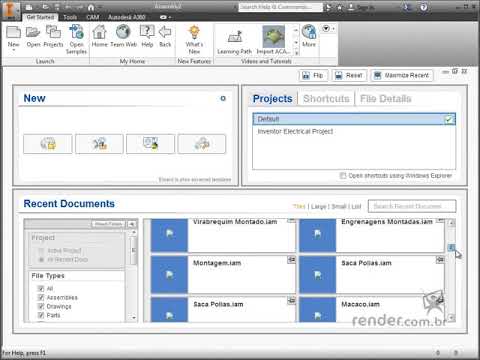Viewport: 480px width, 360px height.
Task: Toggle the Drawings checkbox
Action: pos(41,306)
